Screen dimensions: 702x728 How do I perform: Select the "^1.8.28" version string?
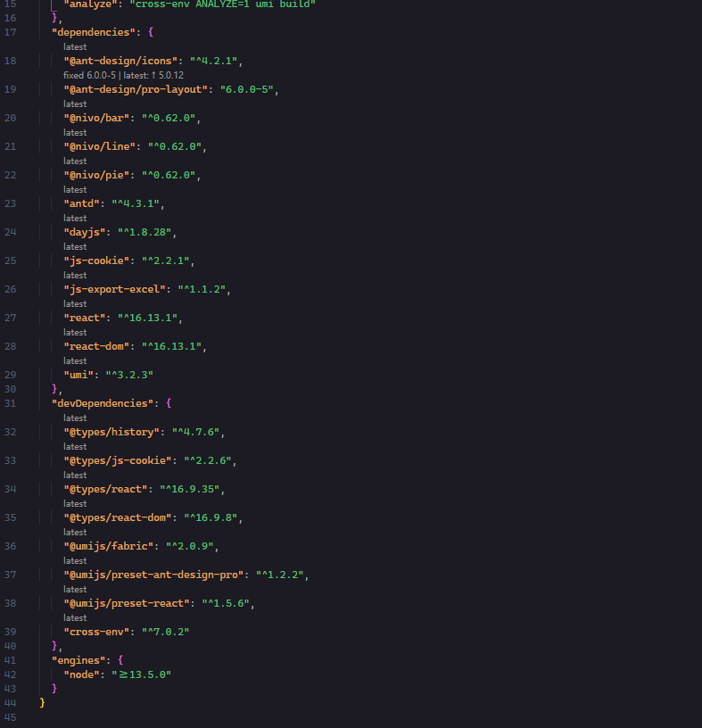point(145,232)
